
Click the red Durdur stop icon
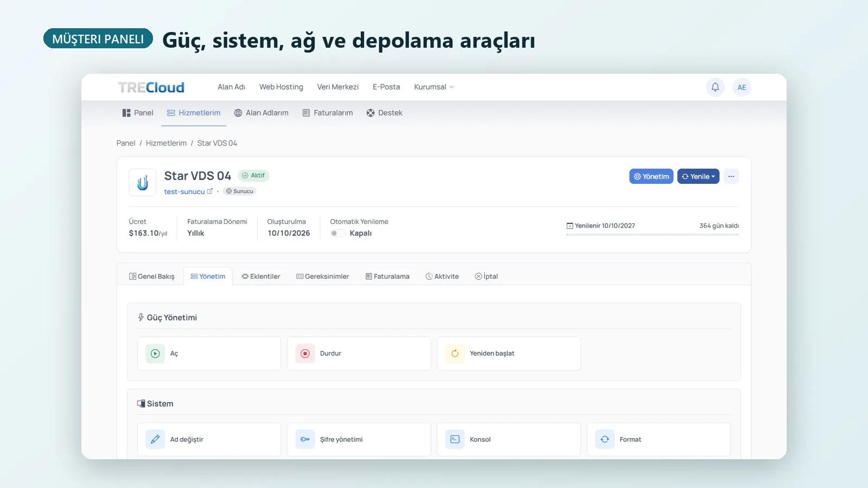point(305,354)
